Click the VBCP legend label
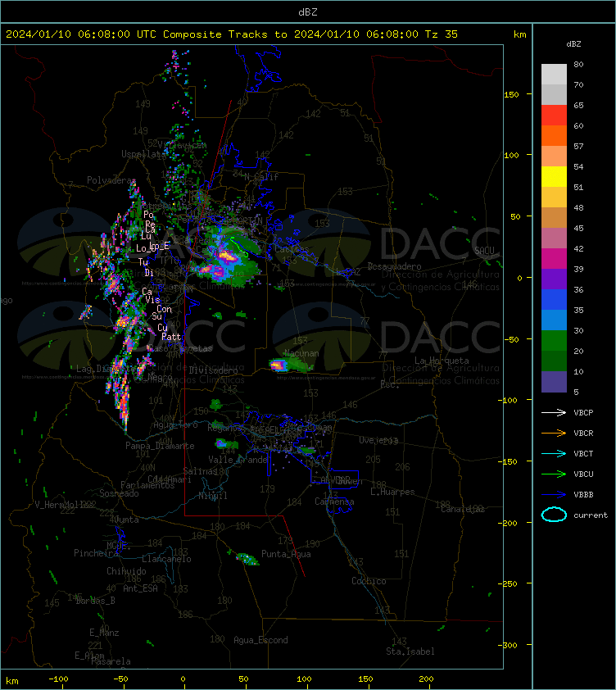Screen dimensions: 616x690 [583, 412]
